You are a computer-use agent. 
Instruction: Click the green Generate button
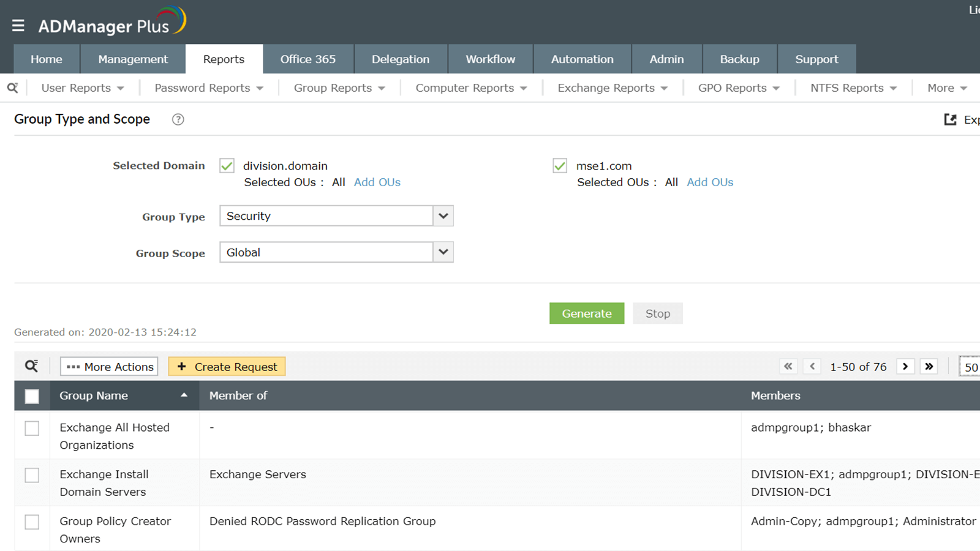coord(587,313)
